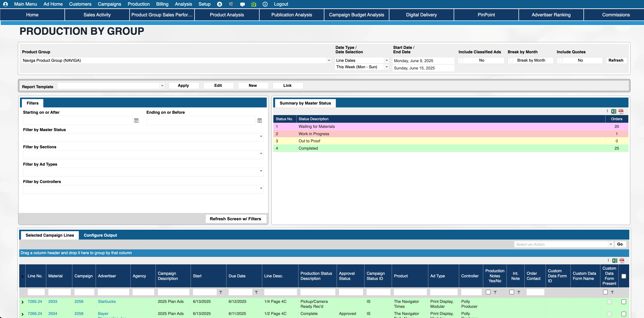The width and height of the screenshot is (644, 318).
Task: Click Due Date column filter icon
Action: 256,292
